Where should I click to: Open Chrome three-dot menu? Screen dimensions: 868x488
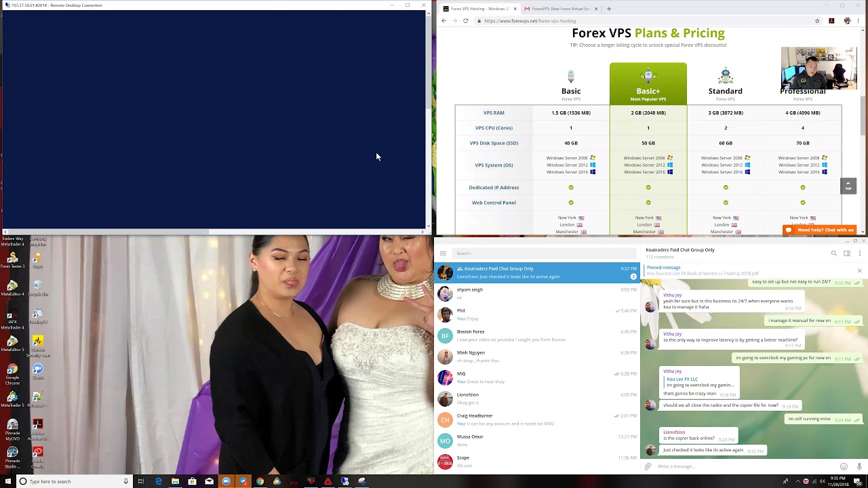coord(859,21)
